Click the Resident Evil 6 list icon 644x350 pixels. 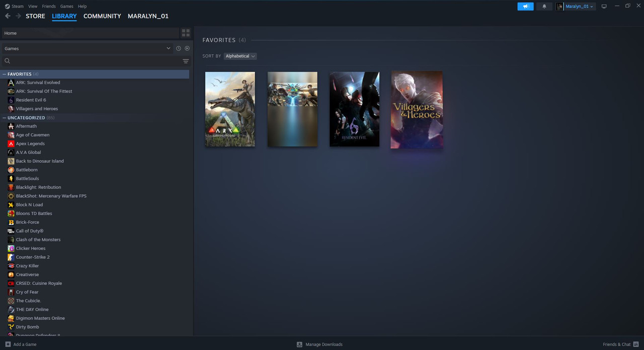tap(11, 100)
